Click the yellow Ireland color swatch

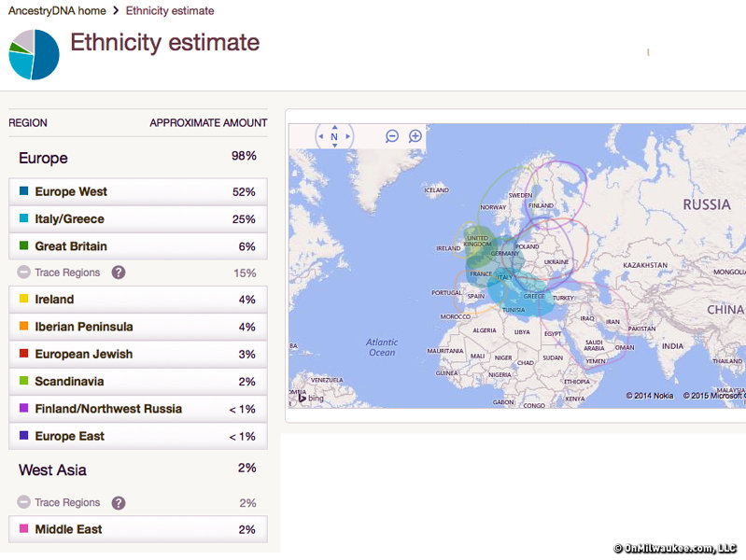point(23,299)
